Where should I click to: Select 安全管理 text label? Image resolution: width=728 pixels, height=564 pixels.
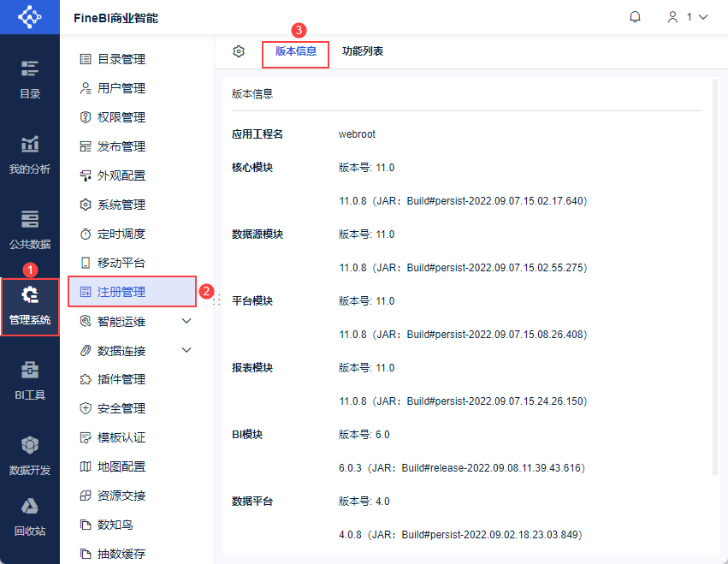121,408
